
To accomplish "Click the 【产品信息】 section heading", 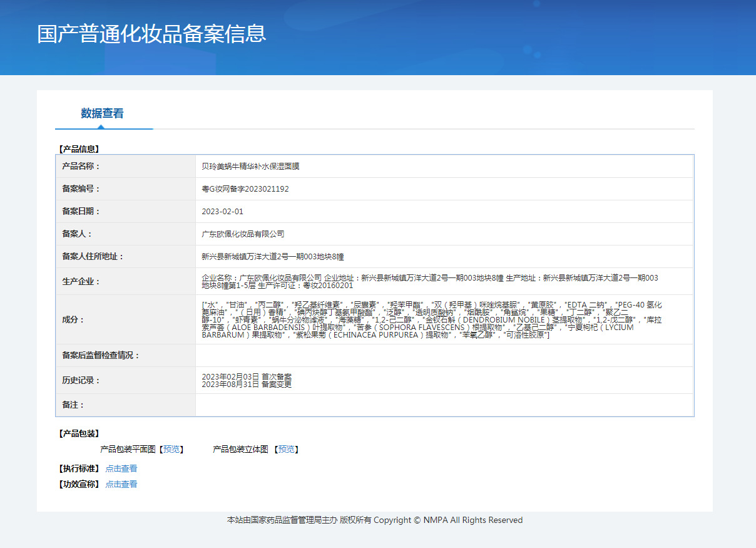I will coord(78,149).
